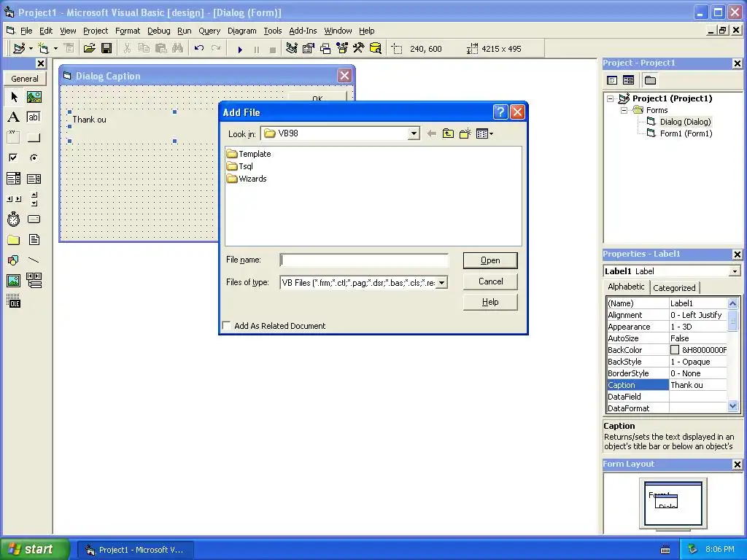Select Form1 (Form1) in project tree

pos(686,133)
